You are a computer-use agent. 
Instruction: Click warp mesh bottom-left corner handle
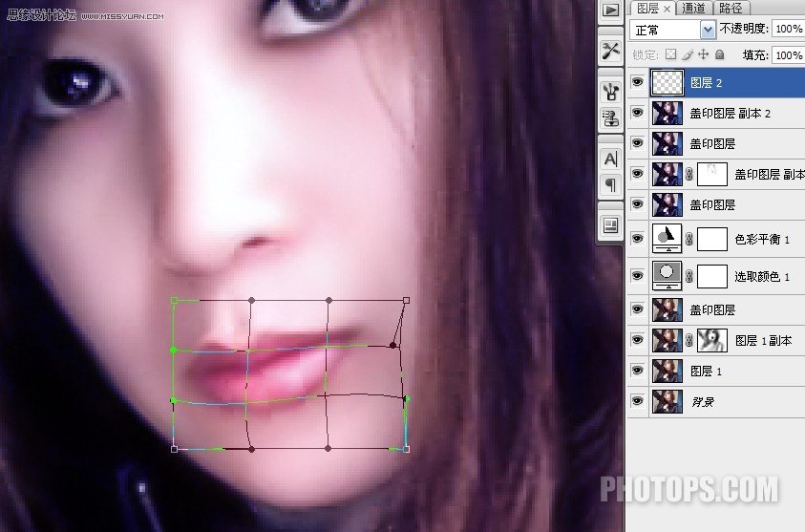pos(174,449)
